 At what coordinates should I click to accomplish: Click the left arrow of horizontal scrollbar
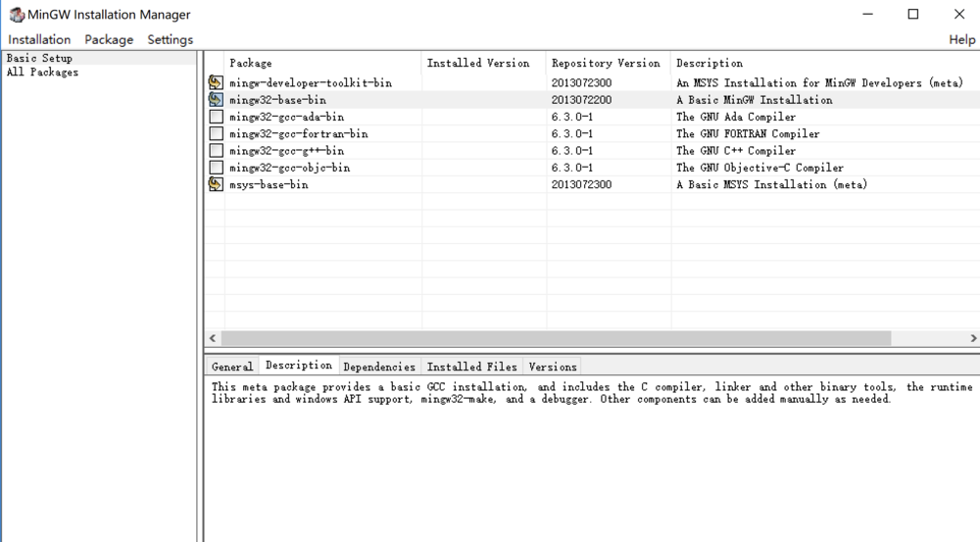point(213,338)
